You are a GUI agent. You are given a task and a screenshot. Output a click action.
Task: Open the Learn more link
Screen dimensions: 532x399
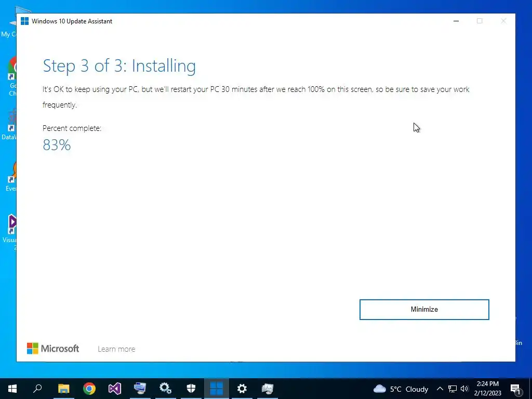click(116, 349)
